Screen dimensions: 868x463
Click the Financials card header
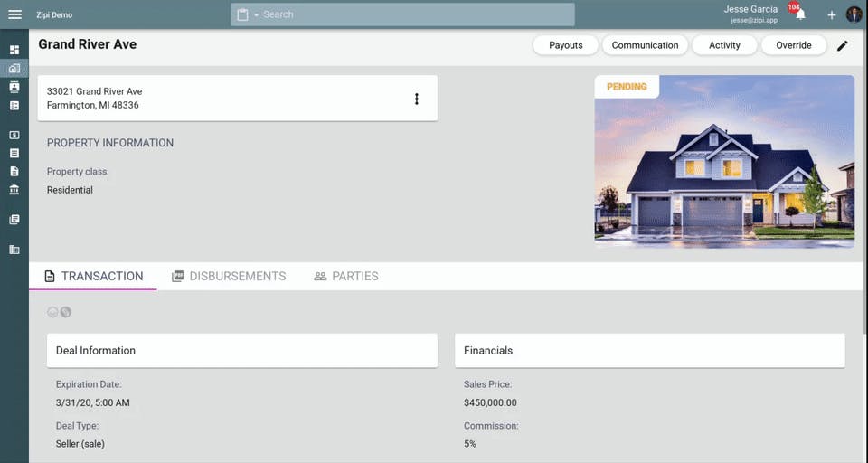click(650, 350)
